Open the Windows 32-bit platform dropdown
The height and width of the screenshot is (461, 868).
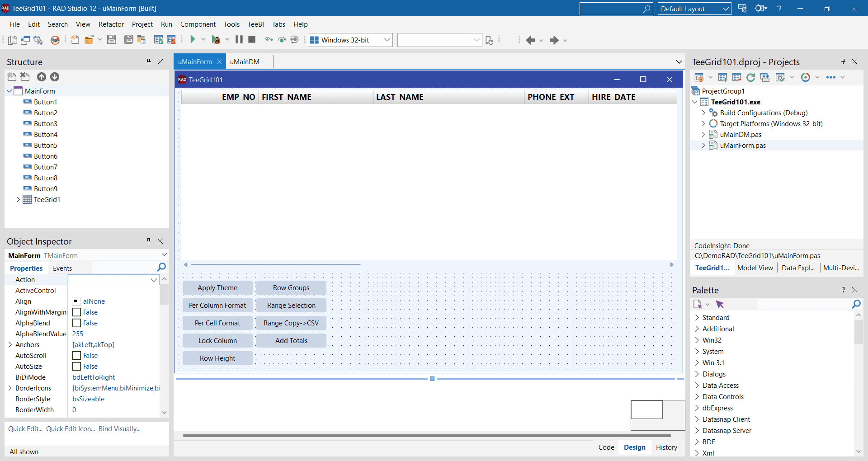click(x=387, y=40)
